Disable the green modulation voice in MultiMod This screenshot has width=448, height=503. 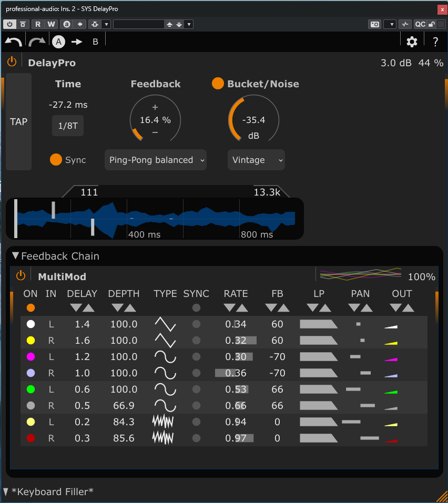tap(30, 389)
